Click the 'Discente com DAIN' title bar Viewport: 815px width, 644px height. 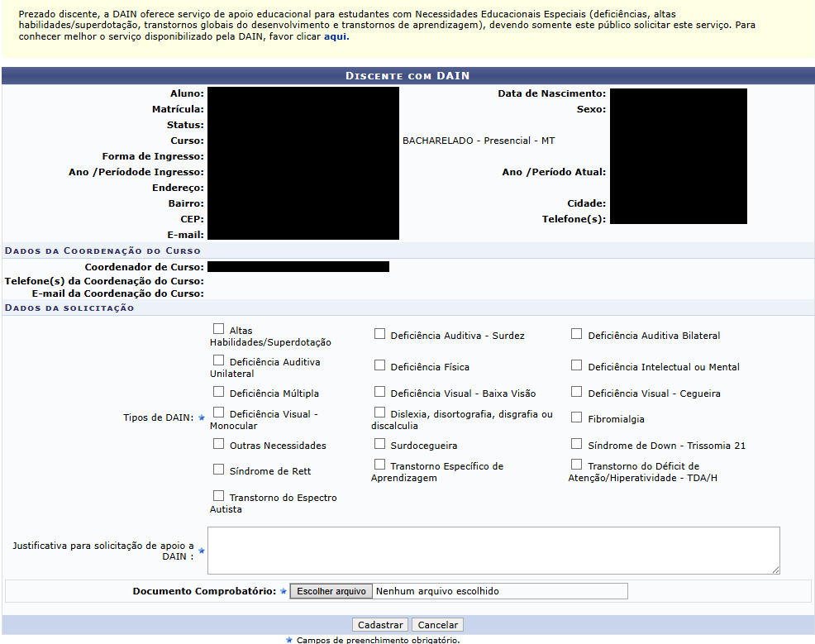(x=408, y=76)
